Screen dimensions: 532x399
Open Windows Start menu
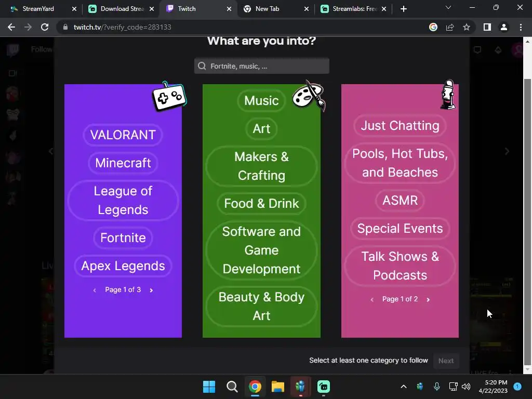tap(209, 387)
